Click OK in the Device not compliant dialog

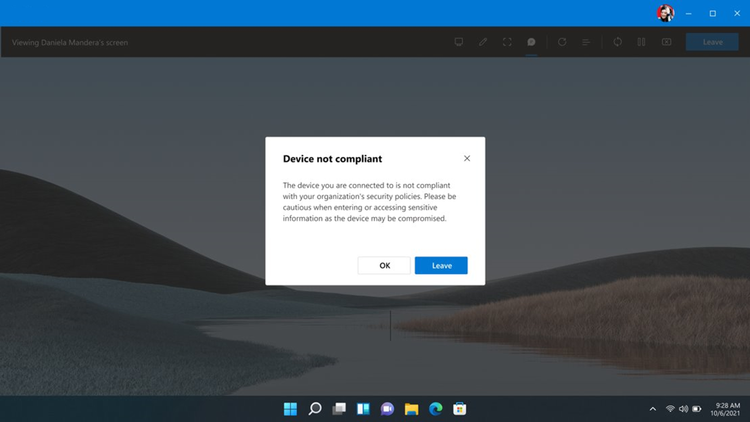(384, 266)
